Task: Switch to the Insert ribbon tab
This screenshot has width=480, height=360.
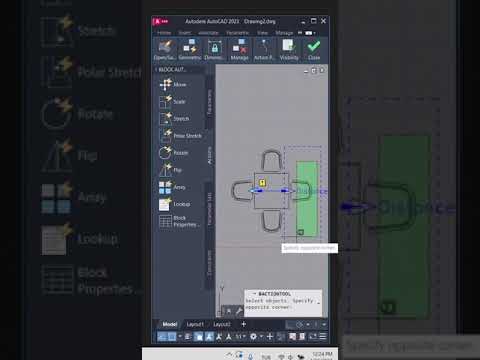Action: 185,33
